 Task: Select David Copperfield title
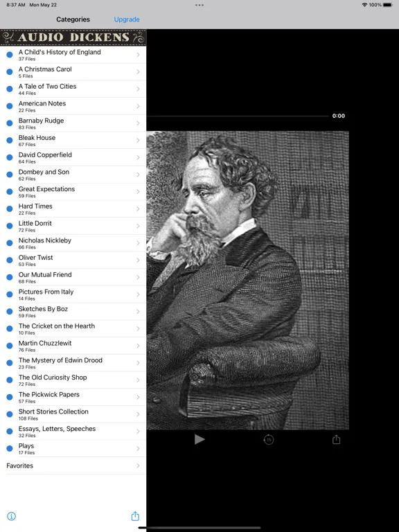pyautogui.click(x=45, y=154)
